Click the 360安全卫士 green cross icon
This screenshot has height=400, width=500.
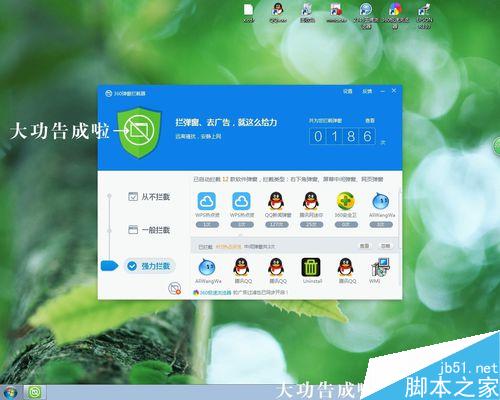345,201
